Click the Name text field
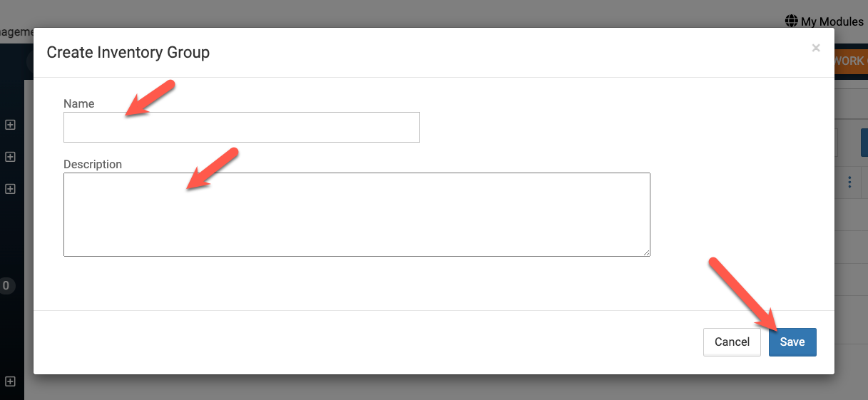868x400 pixels. click(241, 127)
